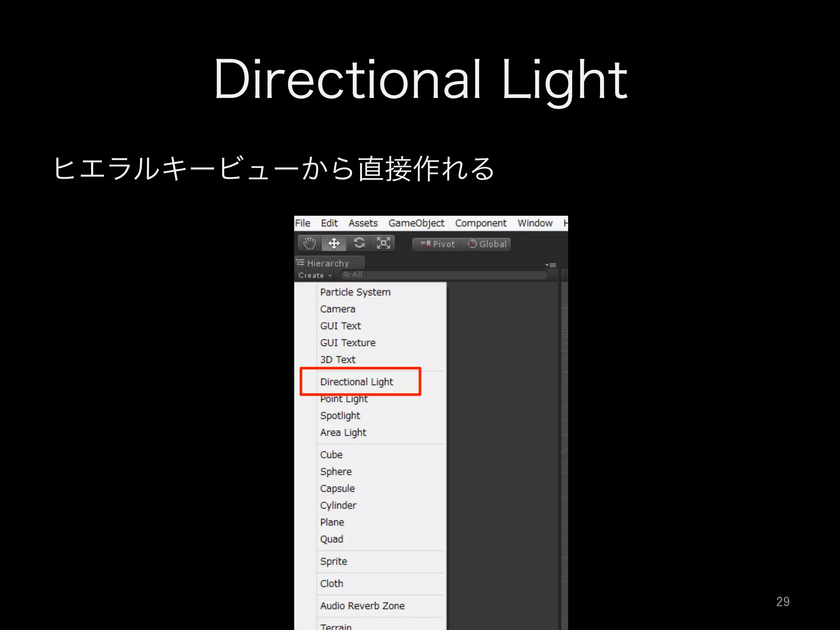Viewport: 840px width, 630px height.
Task: Click the search magnifier icon in Hierarchy
Action: [x=347, y=274]
